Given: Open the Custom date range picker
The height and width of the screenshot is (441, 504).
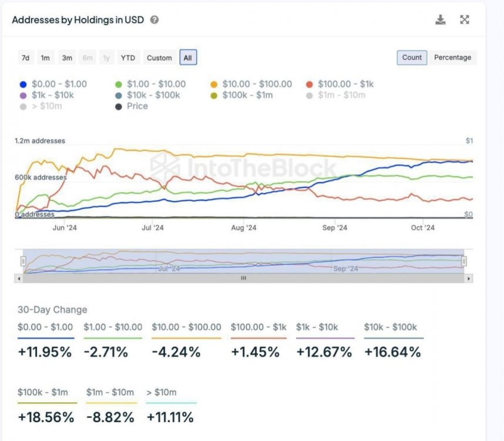Looking at the screenshot, I should click(x=159, y=58).
